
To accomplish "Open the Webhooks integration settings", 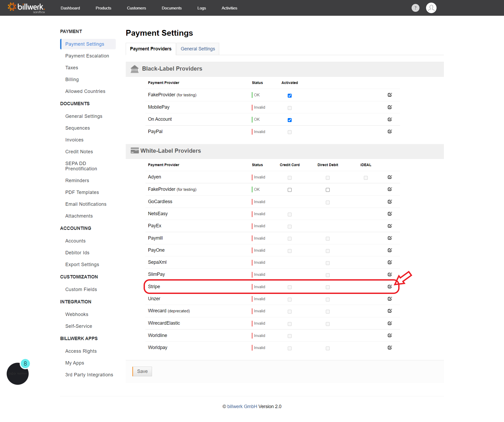I will click(76, 314).
